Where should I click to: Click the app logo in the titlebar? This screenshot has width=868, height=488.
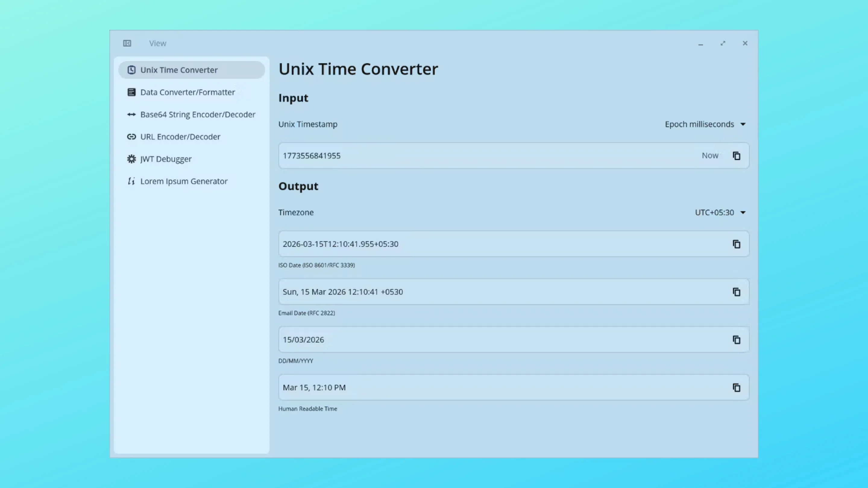point(127,43)
